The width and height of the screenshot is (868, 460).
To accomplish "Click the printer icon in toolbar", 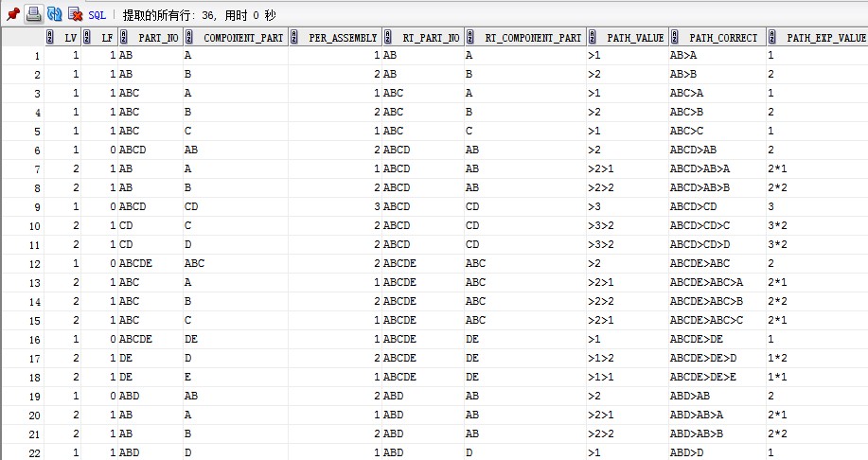I will coord(34,14).
